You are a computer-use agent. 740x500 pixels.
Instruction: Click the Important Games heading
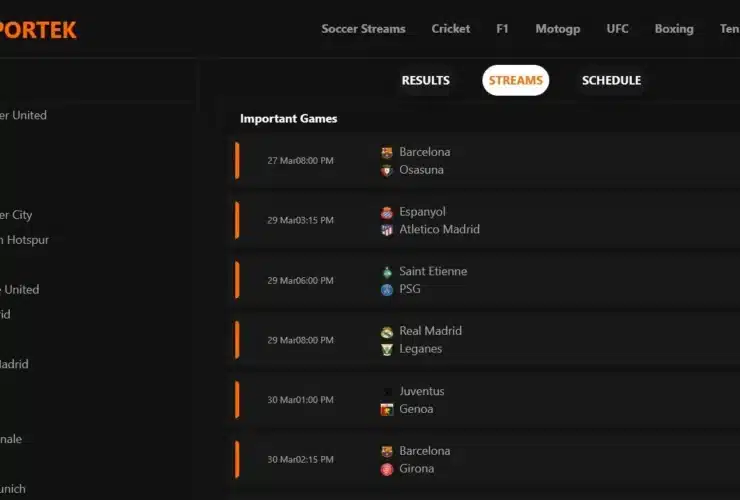pyautogui.click(x=288, y=119)
